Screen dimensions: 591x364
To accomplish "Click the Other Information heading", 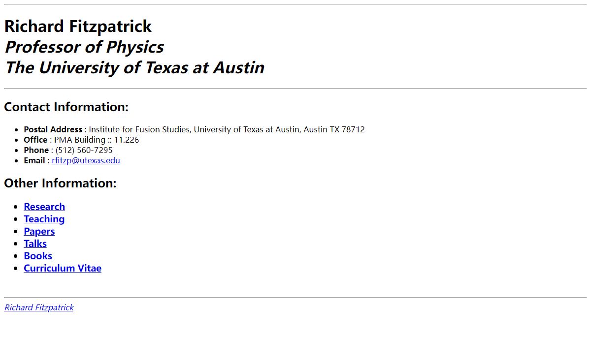I will click(x=60, y=183).
